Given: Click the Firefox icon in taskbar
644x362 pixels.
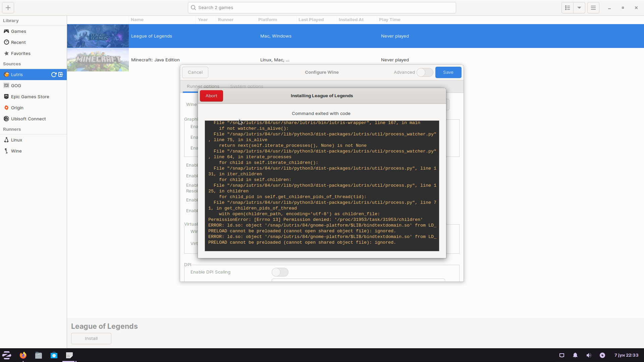Looking at the screenshot, I should [x=23, y=355].
